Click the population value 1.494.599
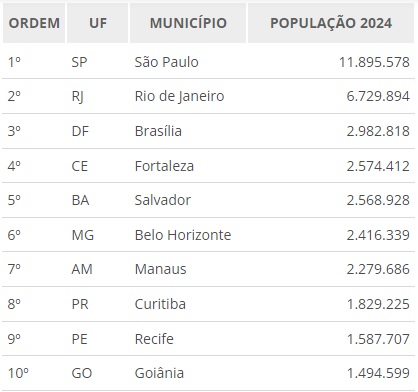The height and width of the screenshot is (392, 418). (x=378, y=373)
